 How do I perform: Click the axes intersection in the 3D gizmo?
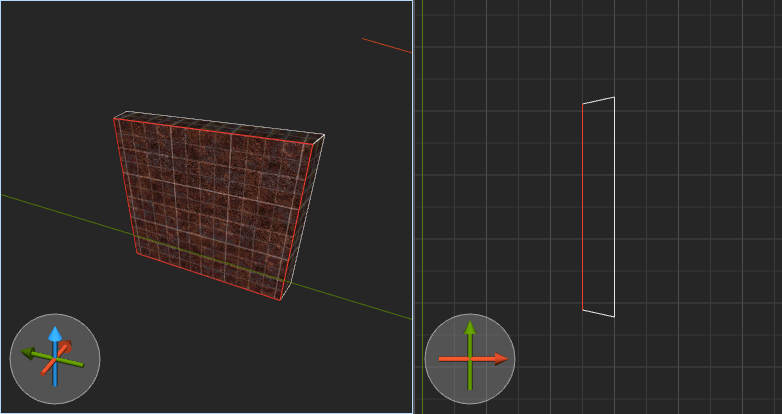pyautogui.click(x=55, y=358)
